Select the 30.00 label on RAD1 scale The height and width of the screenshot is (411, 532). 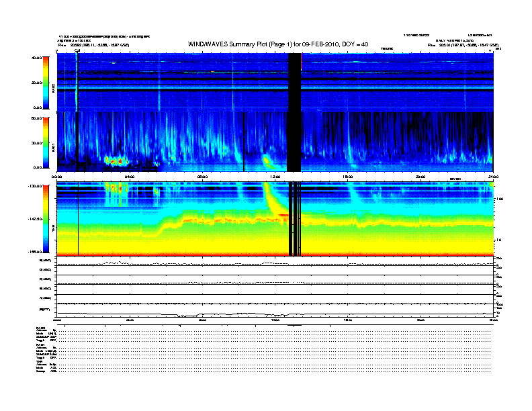(x=36, y=143)
